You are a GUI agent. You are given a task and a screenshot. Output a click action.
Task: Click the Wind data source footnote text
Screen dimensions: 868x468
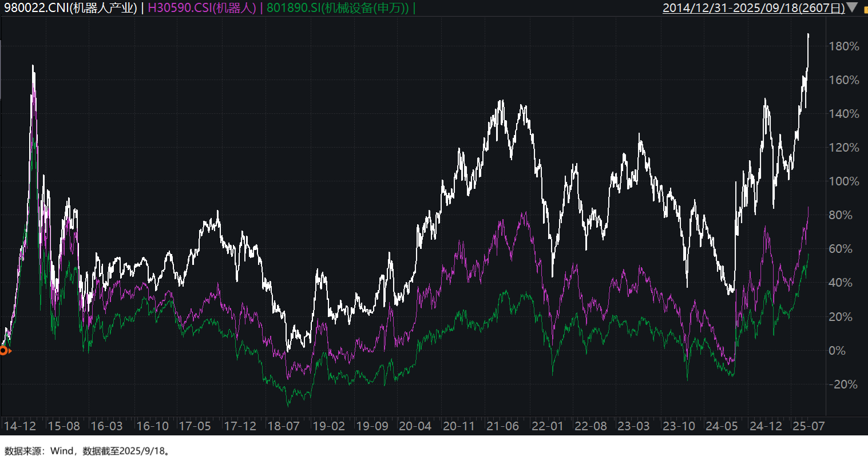pos(88,451)
